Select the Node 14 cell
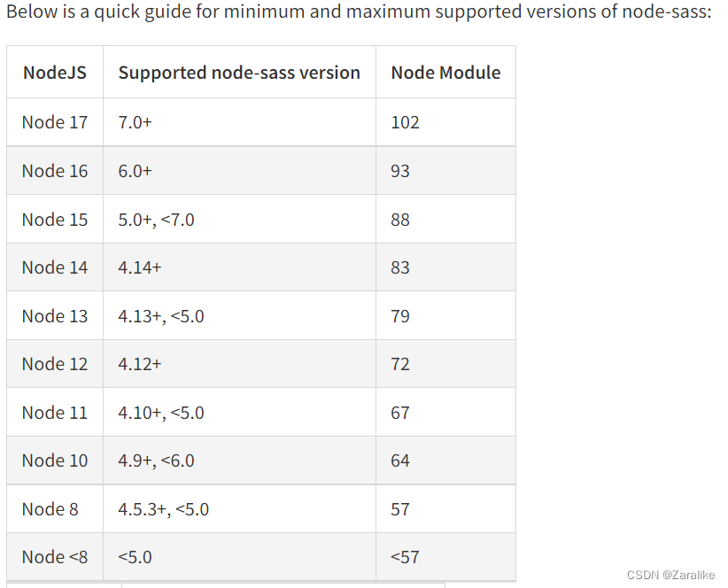The width and height of the screenshot is (728, 588). [x=55, y=267]
